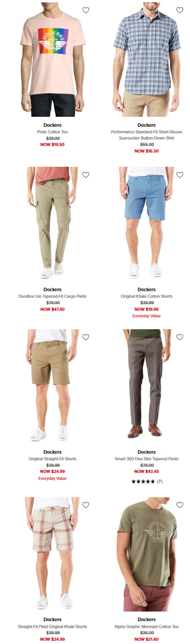The image size is (190, 644).
Task: Save Duraflex Lite Cargo Pants via heart icon
Action: tap(86, 175)
